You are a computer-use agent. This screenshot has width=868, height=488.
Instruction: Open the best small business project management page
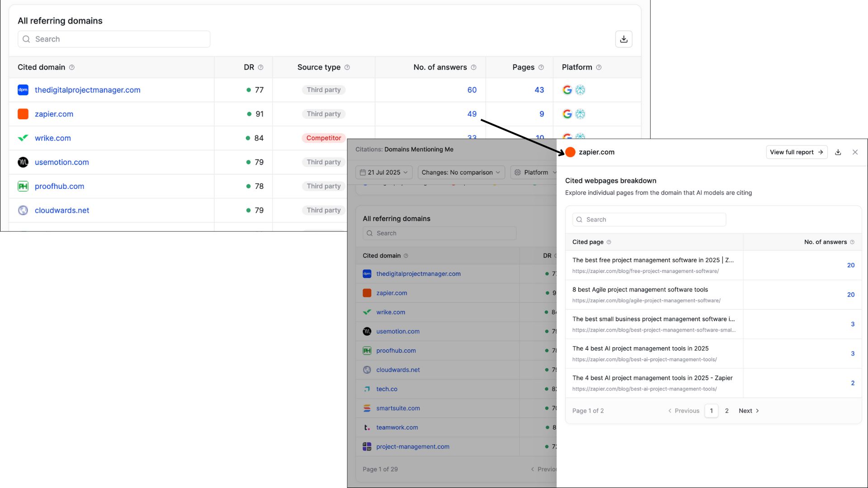point(654,319)
